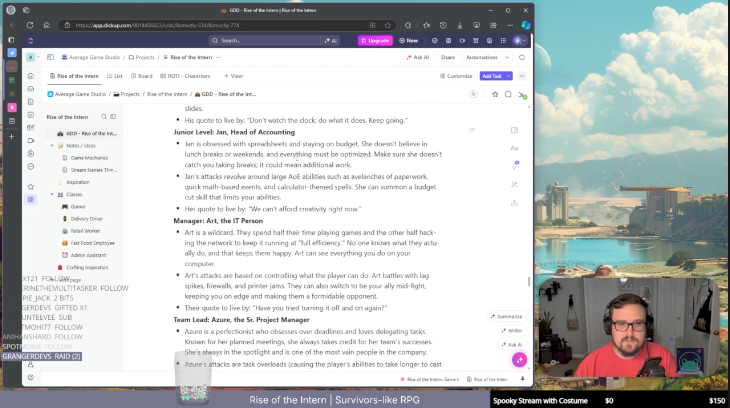Click the ClickUp logo in the top bar
The width and height of the screenshot is (730, 408).
[x=31, y=41]
